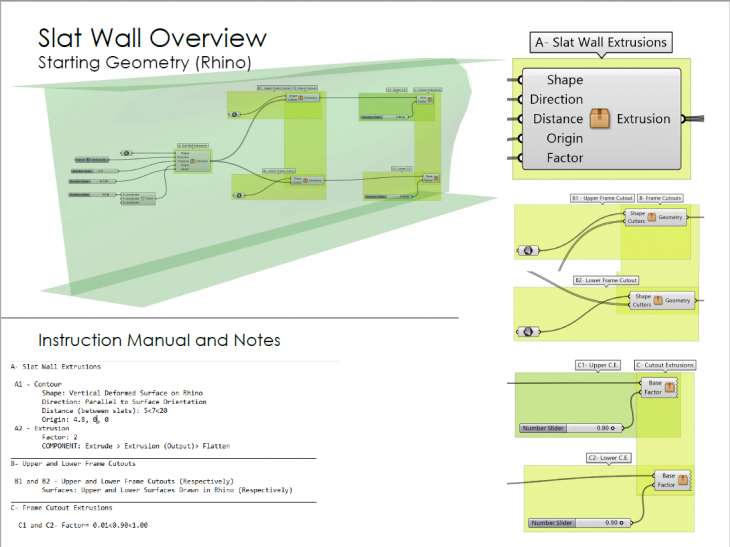Click the Slat Wall component in overview diagram
This screenshot has height=547, width=730.
pyautogui.click(x=194, y=160)
